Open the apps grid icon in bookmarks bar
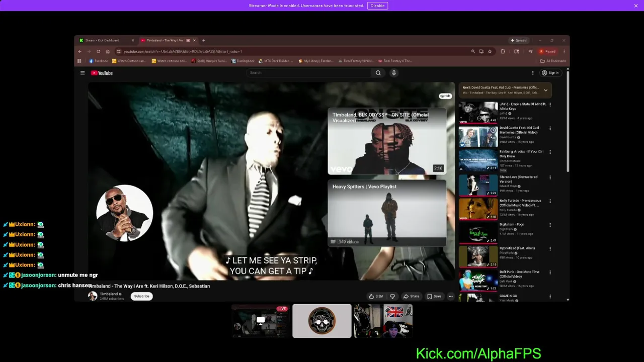644x362 pixels. [x=79, y=61]
